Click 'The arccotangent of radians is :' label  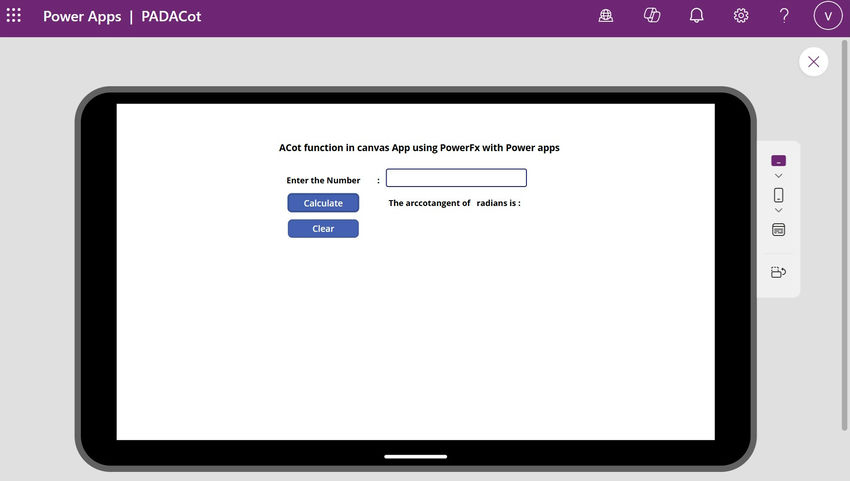pos(454,203)
